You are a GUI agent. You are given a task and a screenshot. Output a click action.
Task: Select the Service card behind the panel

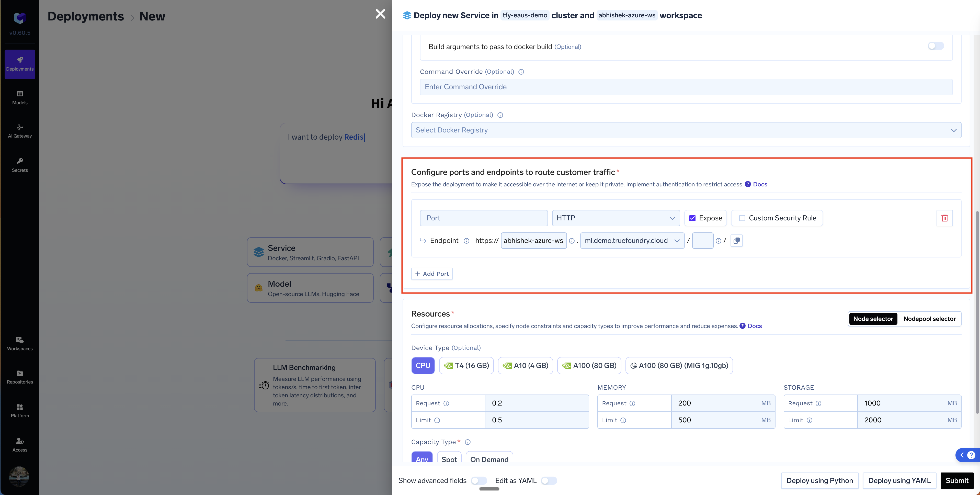tap(310, 252)
